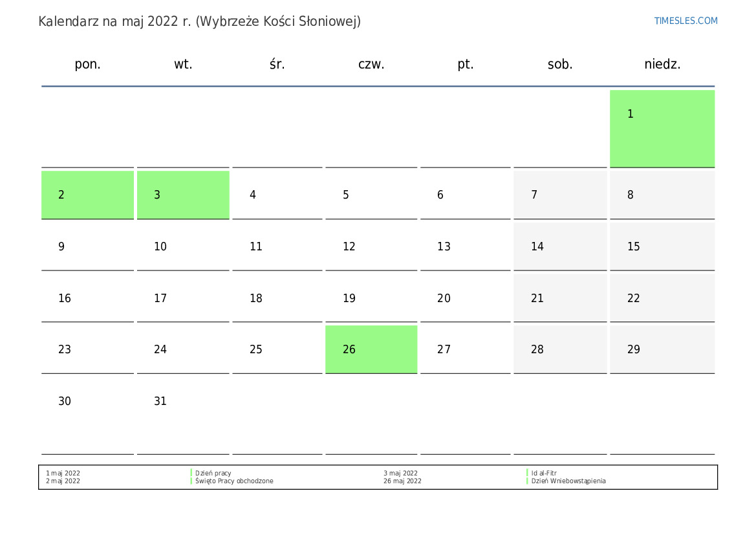The height and width of the screenshot is (535, 756).
Task: Select the 'czw.' weekday header
Action: [371, 64]
